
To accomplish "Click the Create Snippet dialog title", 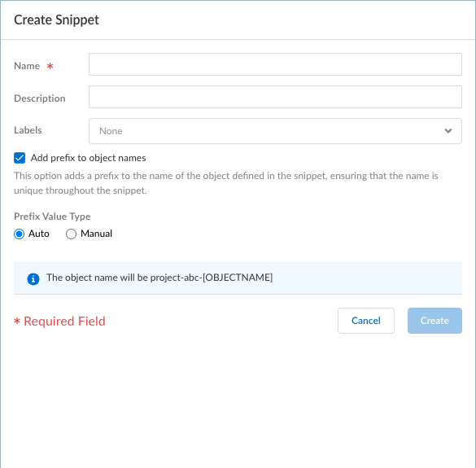I will (x=56, y=20).
